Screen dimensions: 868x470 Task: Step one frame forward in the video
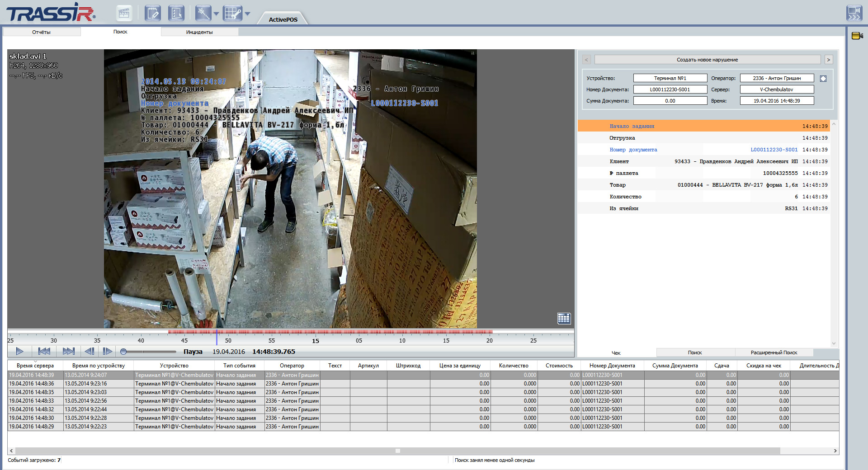[x=107, y=351]
